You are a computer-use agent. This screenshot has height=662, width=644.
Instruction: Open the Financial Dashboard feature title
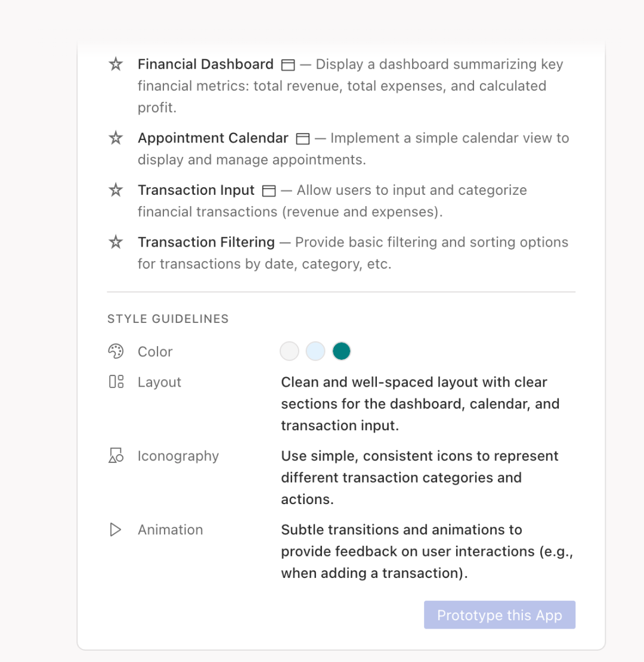pyautogui.click(x=205, y=64)
